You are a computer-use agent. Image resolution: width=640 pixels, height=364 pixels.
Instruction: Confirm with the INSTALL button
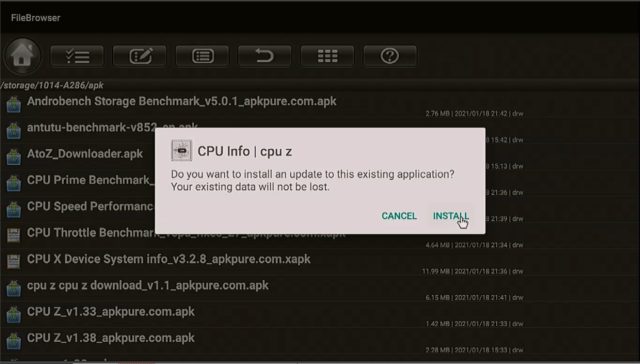(x=451, y=216)
